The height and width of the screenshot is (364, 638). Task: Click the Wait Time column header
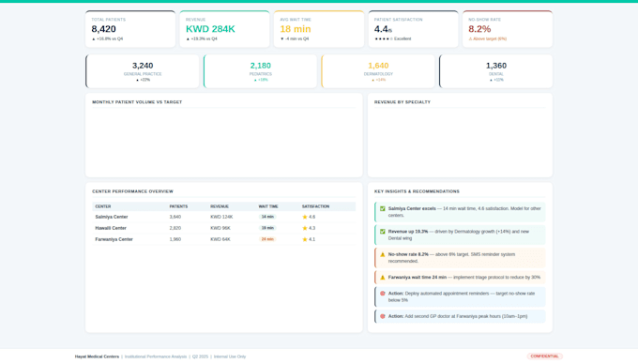click(268, 206)
